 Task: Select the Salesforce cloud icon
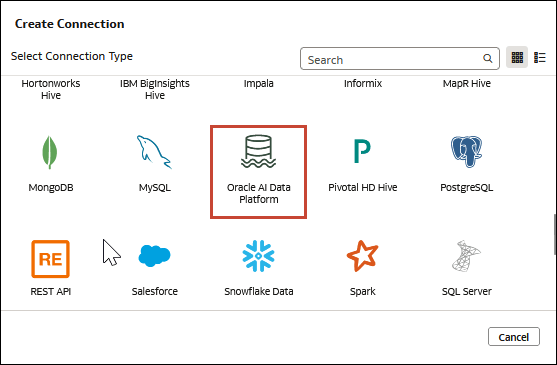click(x=154, y=256)
